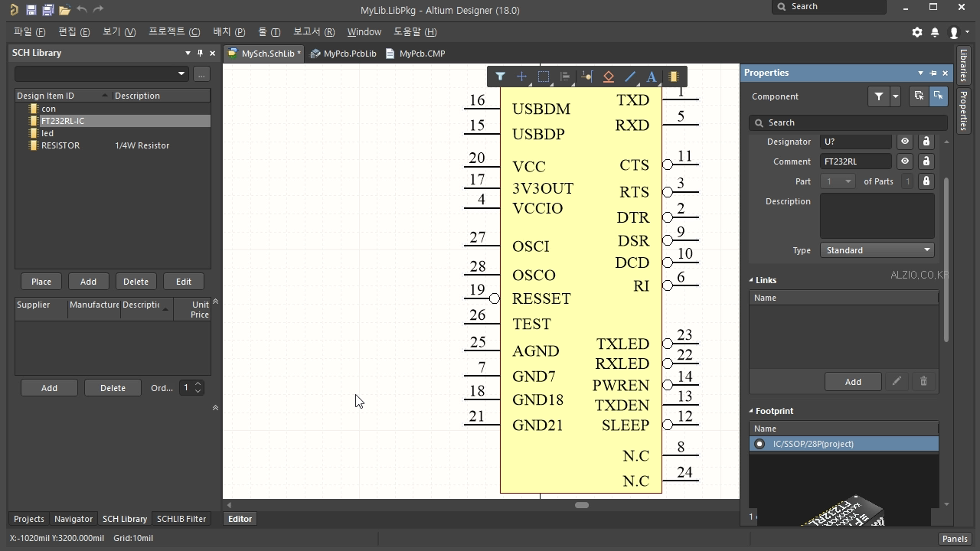Select the IEEE symbol placement tool

coord(609,77)
